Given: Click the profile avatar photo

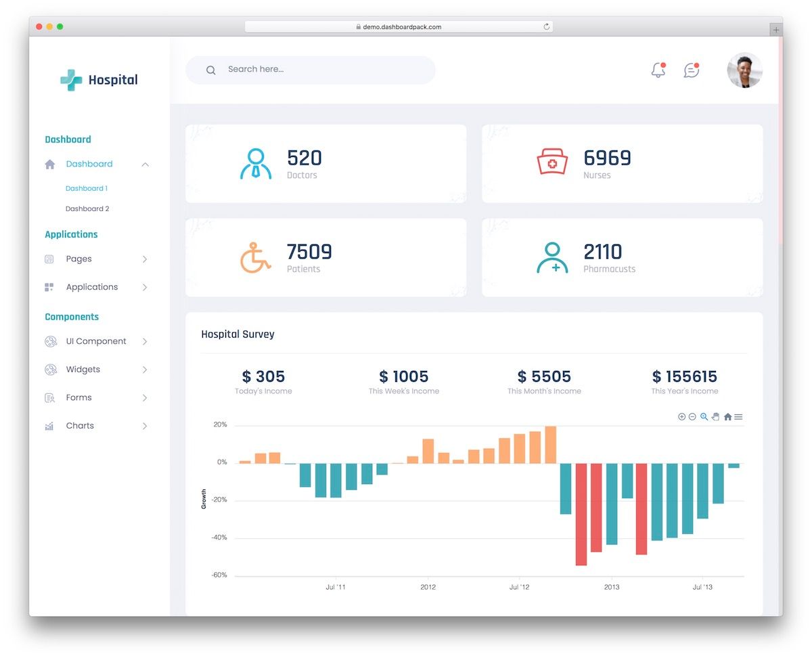Looking at the screenshot, I should pyautogui.click(x=744, y=70).
